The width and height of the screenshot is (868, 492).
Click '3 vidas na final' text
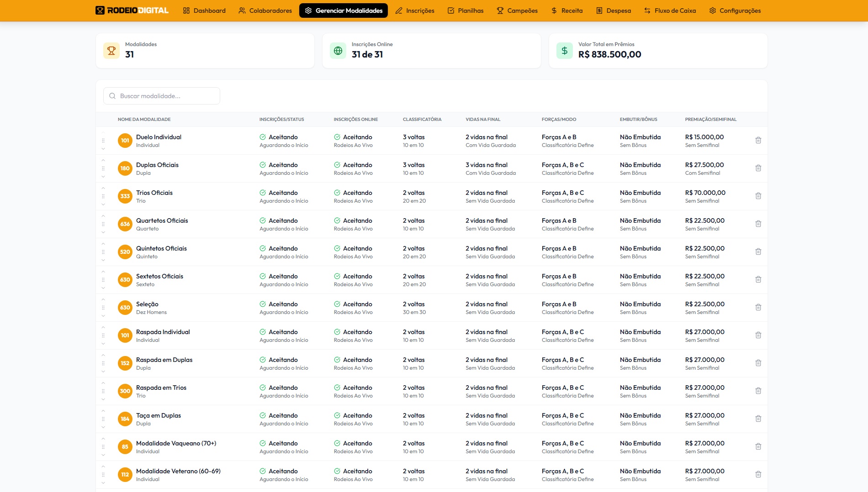pyautogui.click(x=487, y=165)
